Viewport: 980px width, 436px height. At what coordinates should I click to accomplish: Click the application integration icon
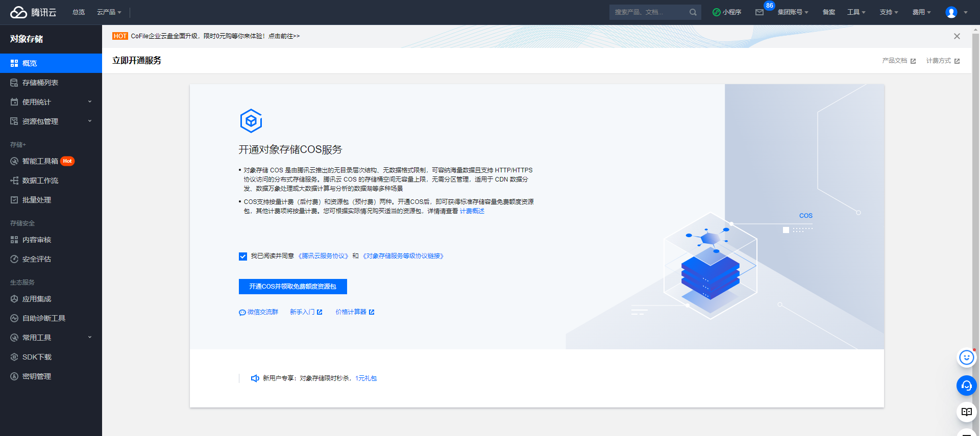coord(14,299)
